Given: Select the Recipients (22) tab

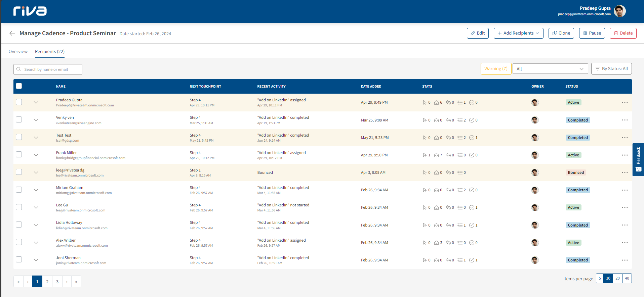Looking at the screenshot, I should pos(50,51).
